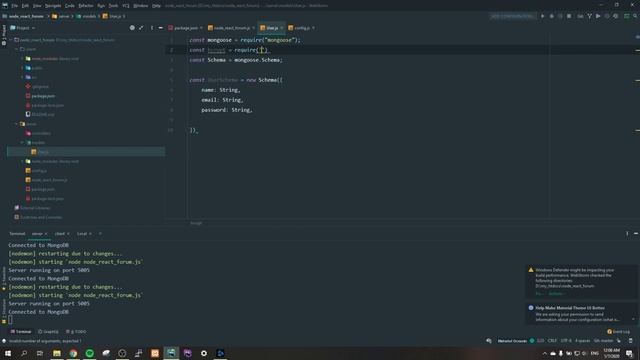640x360 pixels.
Task: Switch to the Local terminal tab
Action: click(x=82, y=233)
